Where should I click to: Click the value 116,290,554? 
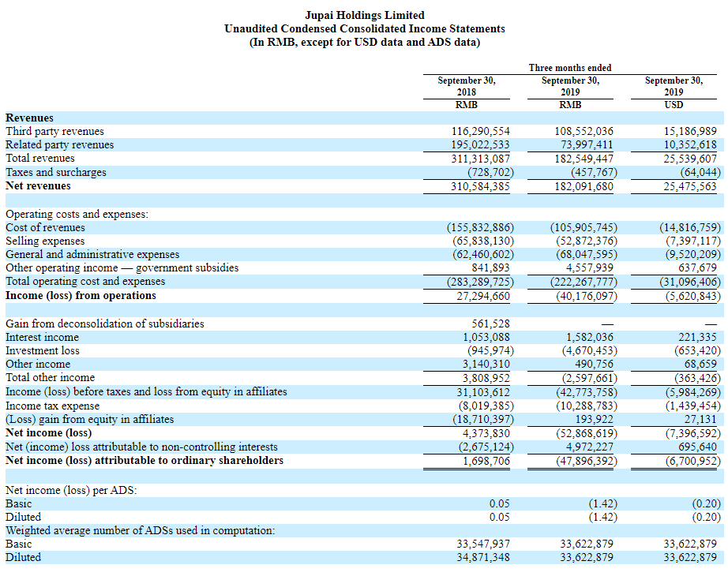click(480, 131)
